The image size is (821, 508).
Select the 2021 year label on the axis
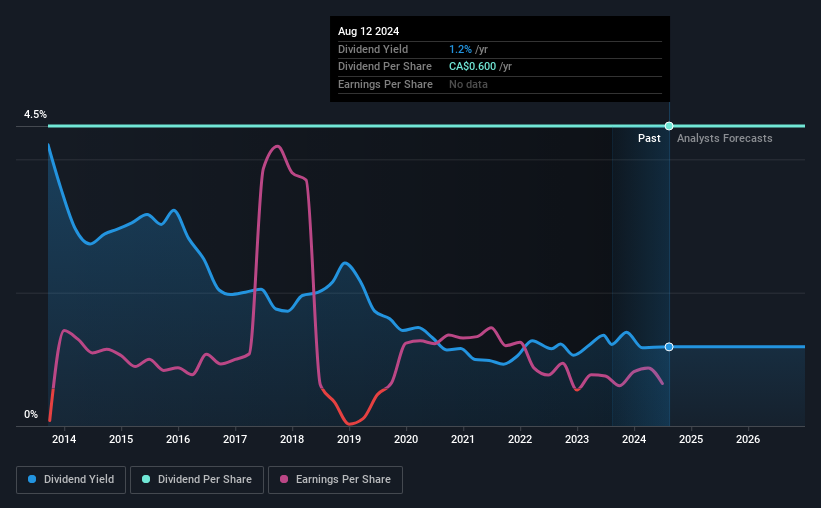click(x=463, y=439)
